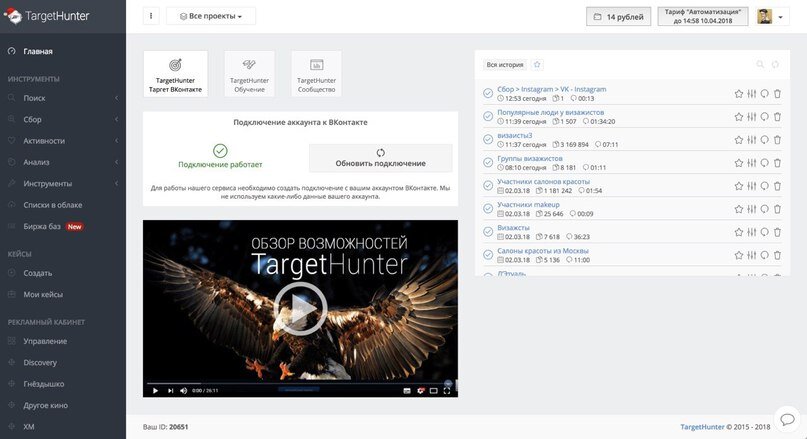Select TargetHunter Таргет ВКонтакте tile
Image resolution: width=807 pixels, height=439 pixels.
click(x=176, y=74)
